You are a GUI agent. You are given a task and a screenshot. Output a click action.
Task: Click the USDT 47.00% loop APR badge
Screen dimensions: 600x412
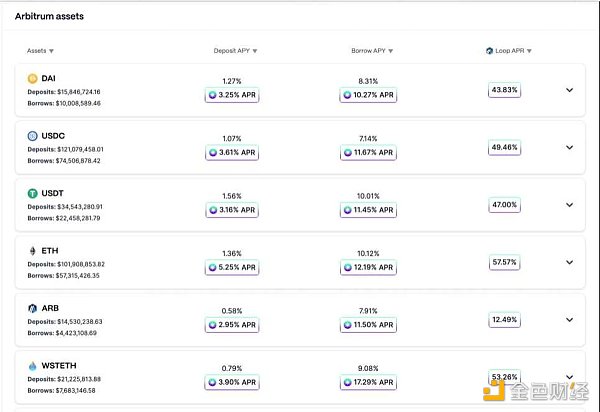coord(503,204)
